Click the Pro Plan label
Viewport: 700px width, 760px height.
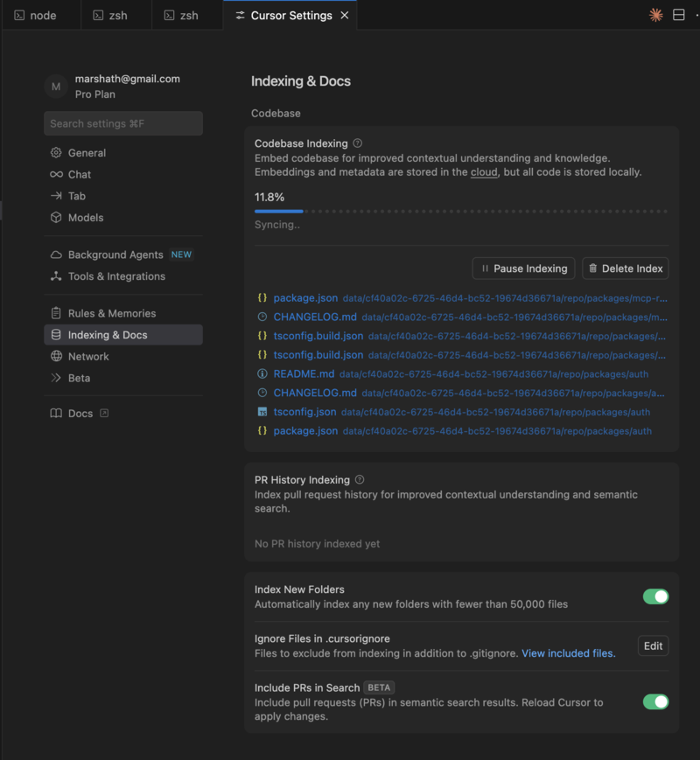click(x=95, y=94)
